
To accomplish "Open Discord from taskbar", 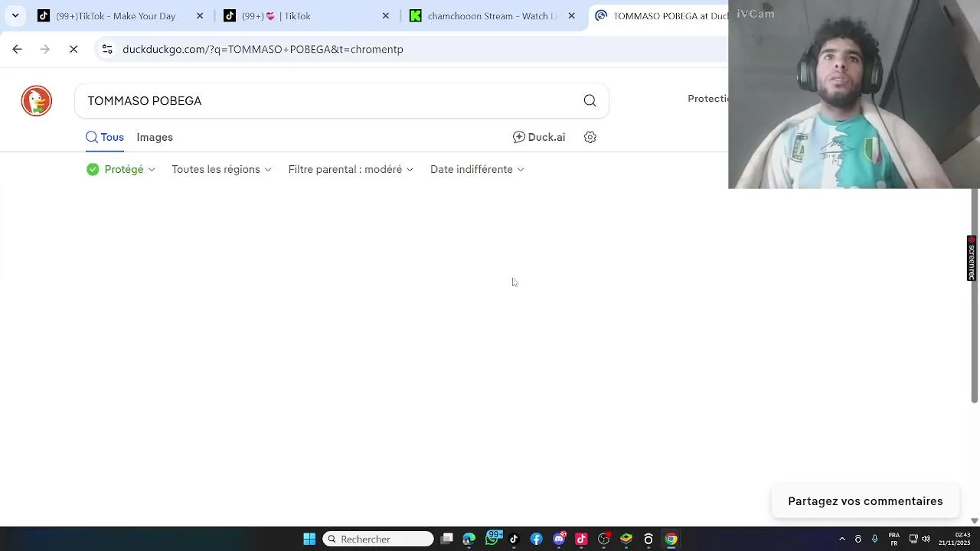I will 559,539.
